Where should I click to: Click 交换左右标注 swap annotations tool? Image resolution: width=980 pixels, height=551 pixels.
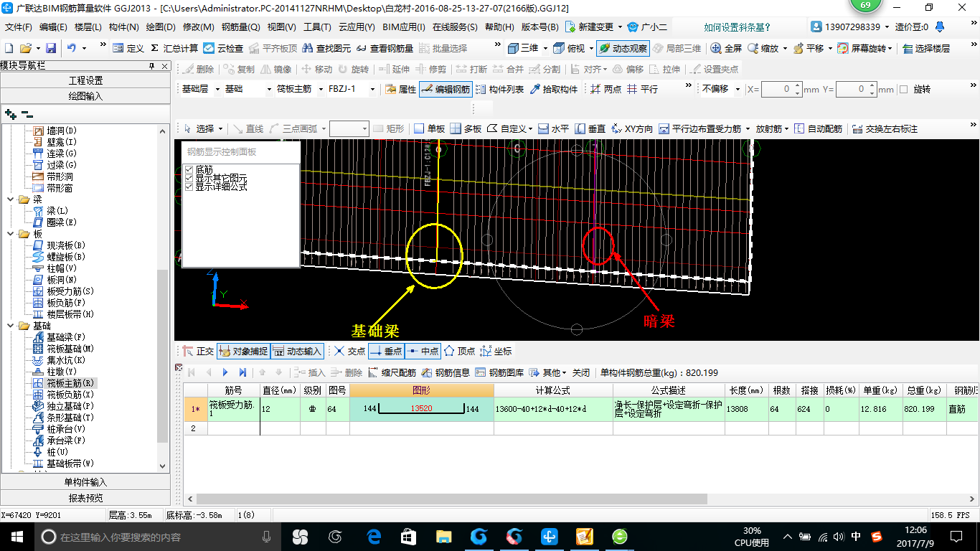coord(884,129)
